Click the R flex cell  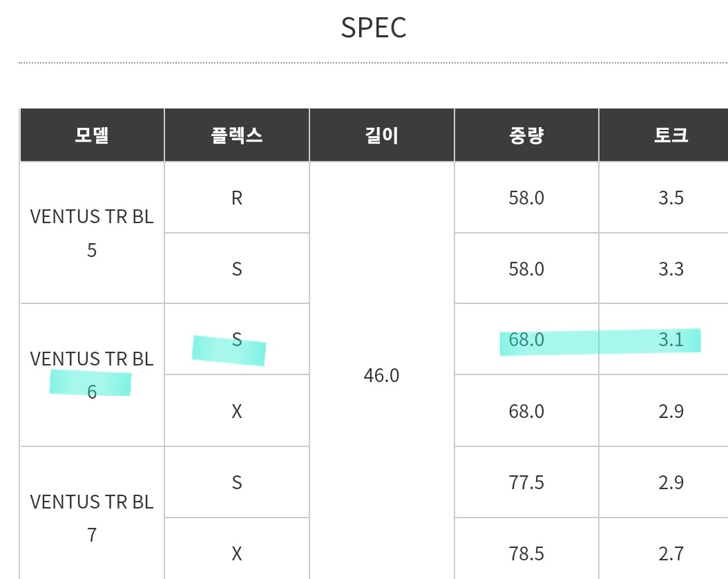click(237, 198)
